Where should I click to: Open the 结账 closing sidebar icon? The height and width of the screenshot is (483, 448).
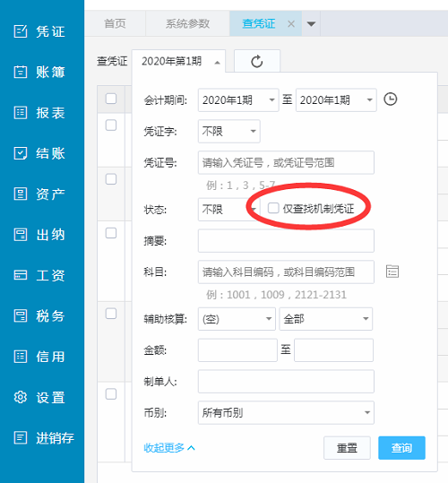click(21, 153)
